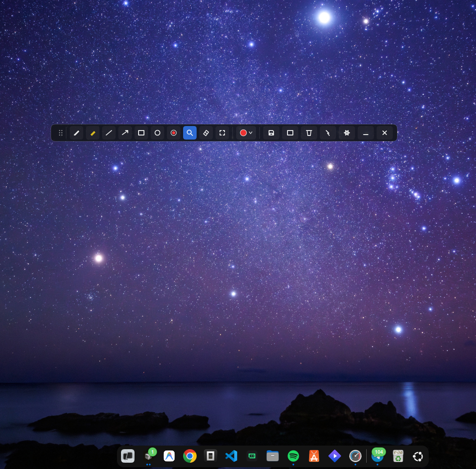Image resolution: width=476 pixels, height=469 pixels.
Task: Choose the straight Line tool
Action: 109,133
